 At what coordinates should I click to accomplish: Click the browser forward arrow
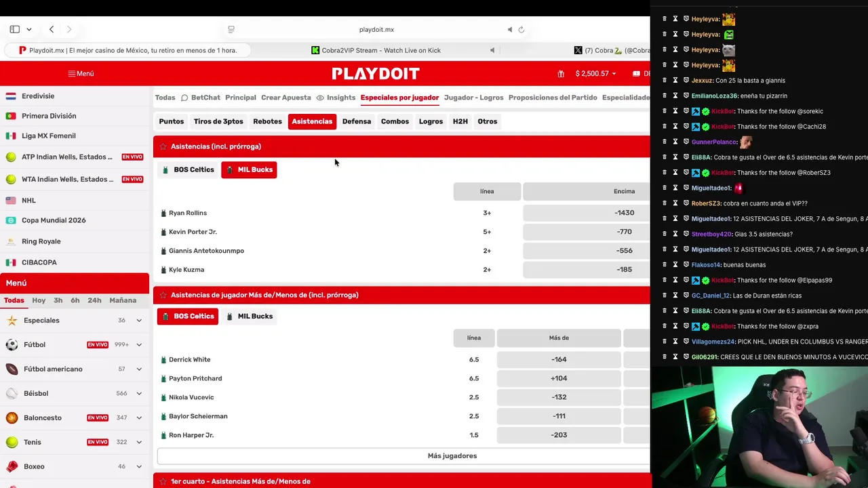coord(69,29)
